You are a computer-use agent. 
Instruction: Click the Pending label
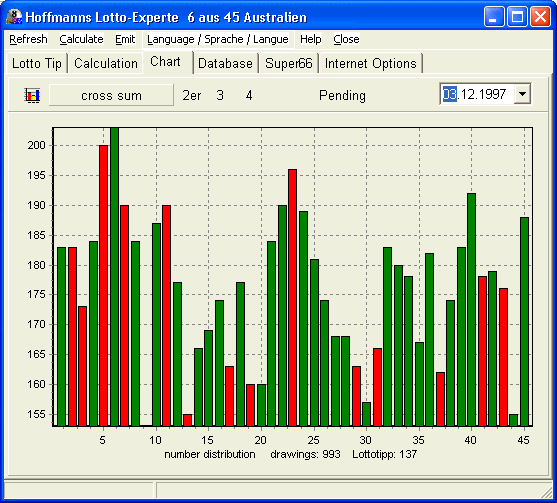(x=342, y=96)
